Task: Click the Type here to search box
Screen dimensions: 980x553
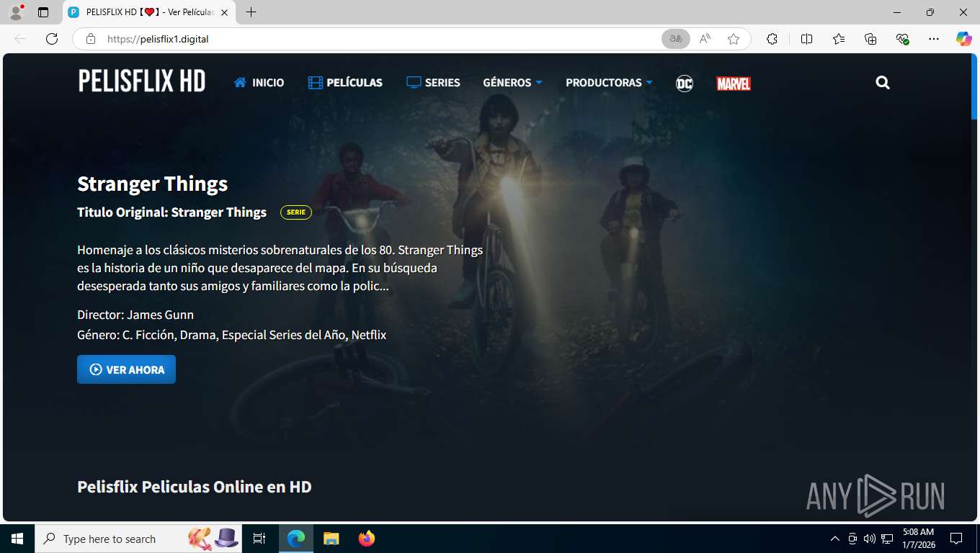Action: (x=140, y=539)
